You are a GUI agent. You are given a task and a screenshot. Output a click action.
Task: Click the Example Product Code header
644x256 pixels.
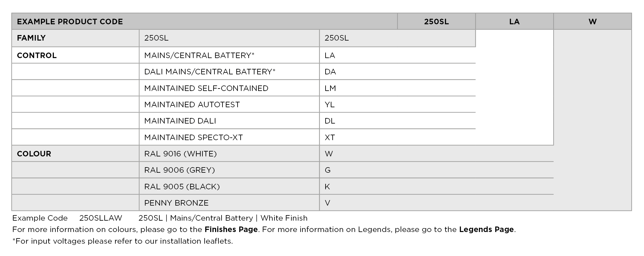[70, 22]
